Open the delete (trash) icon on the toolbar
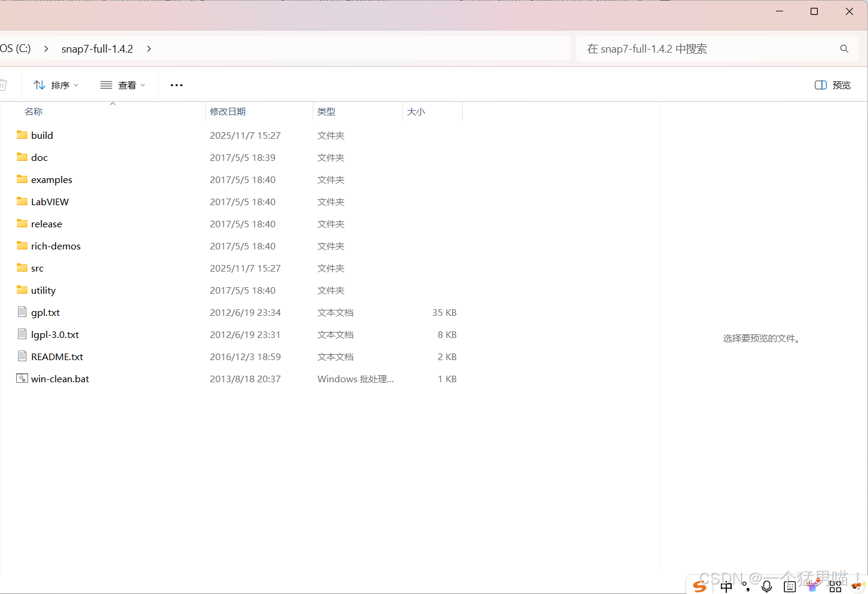Screen dimensions: 868x594 tap(4, 84)
